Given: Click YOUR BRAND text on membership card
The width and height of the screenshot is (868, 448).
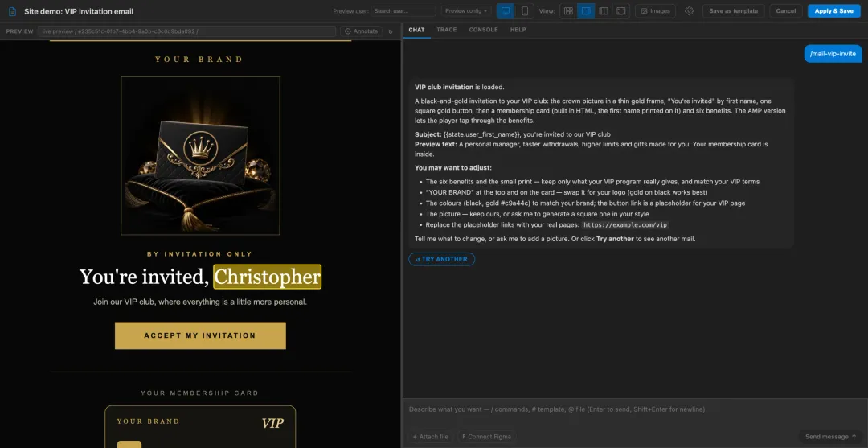Looking at the screenshot, I should click(x=149, y=421).
